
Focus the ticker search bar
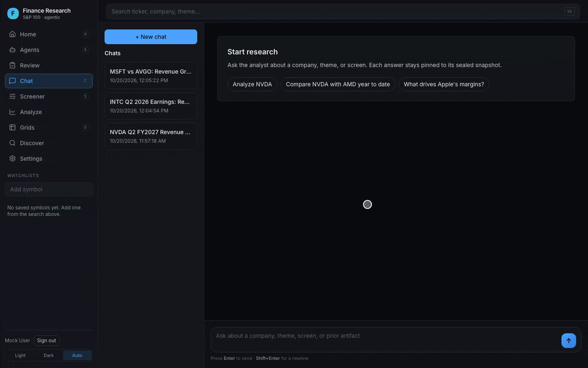(343, 11)
